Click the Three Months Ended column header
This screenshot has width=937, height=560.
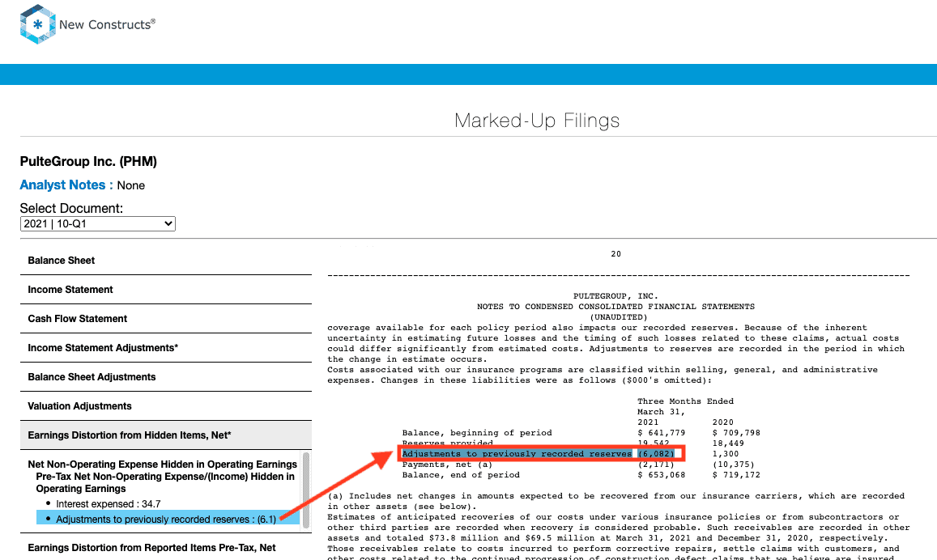[685, 401]
